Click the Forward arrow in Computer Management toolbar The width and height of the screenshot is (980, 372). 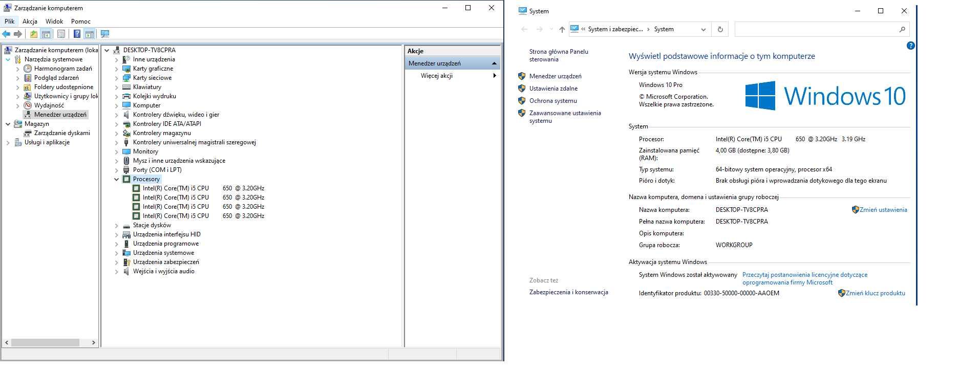click(18, 34)
